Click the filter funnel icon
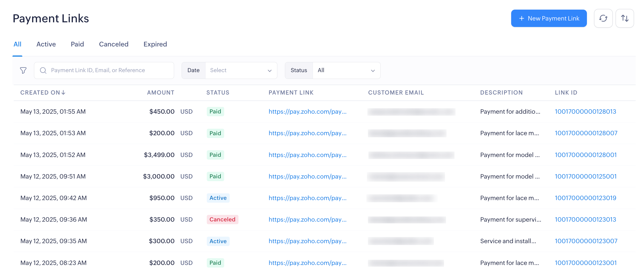Screen dimensions: 644x273 [23, 70]
